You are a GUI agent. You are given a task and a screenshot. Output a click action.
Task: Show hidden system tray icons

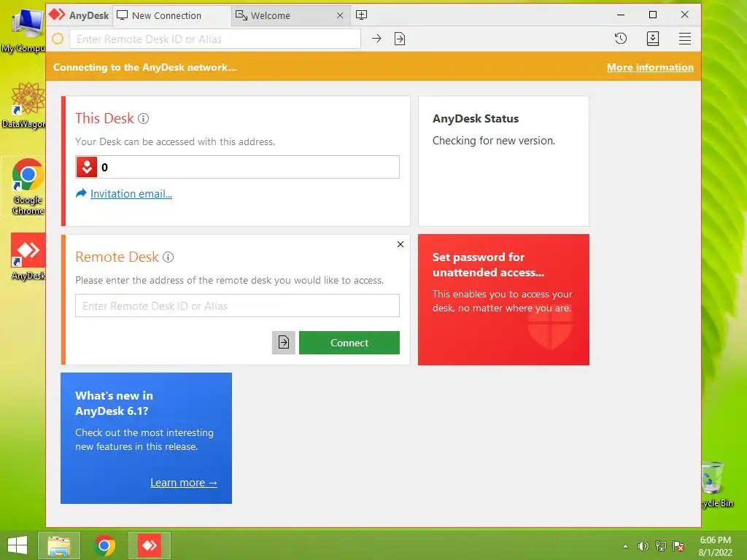tap(625, 546)
